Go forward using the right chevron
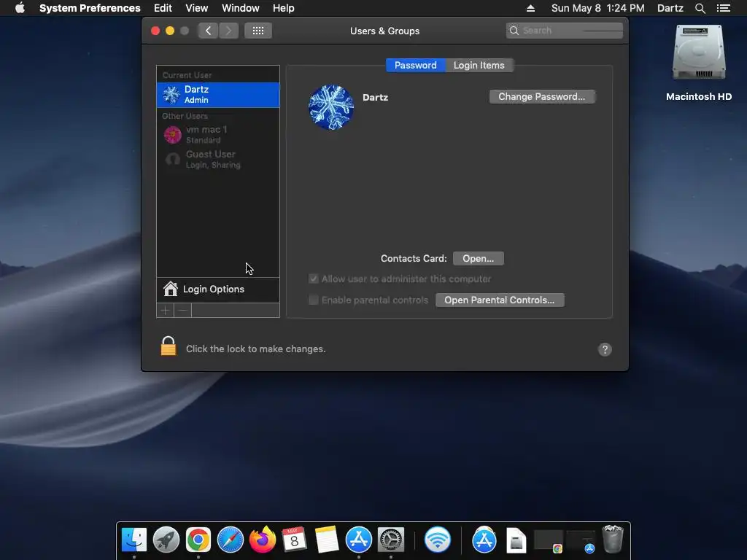This screenshot has width=747, height=560. pyautogui.click(x=228, y=31)
